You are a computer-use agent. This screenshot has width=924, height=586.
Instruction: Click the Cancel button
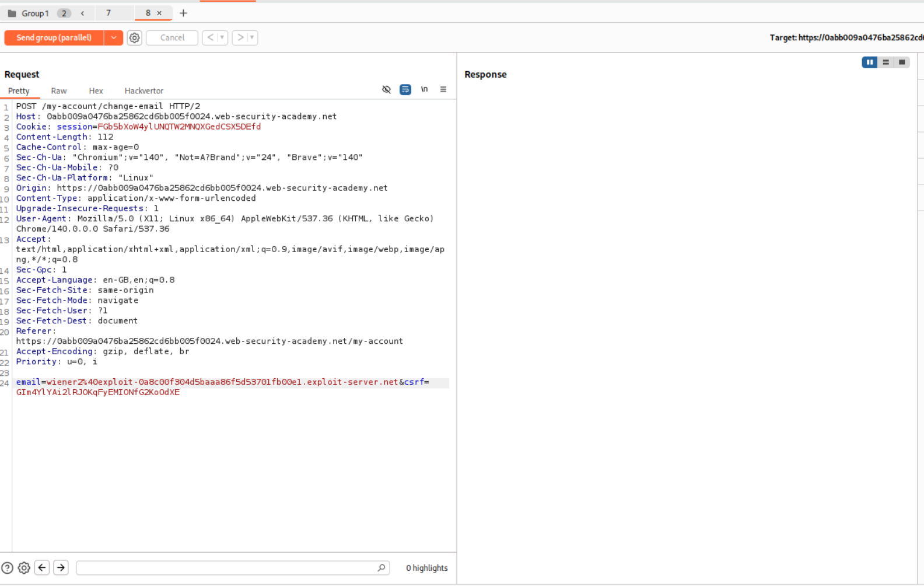(172, 38)
